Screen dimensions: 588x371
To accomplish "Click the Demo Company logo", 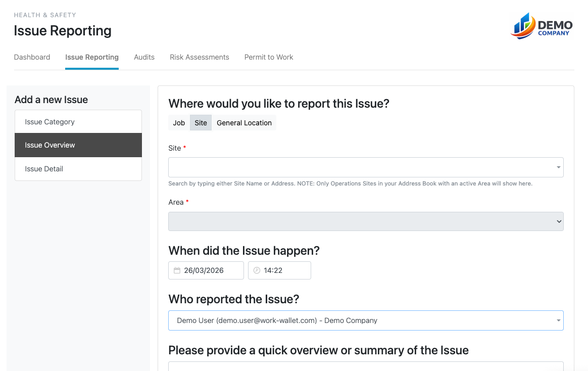I will pyautogui.click(x=541, y=26).
